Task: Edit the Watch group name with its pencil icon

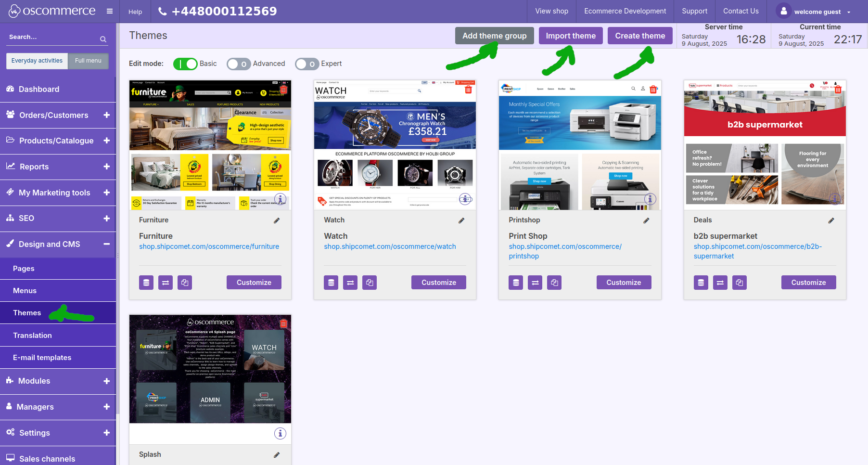Action: coord(461,220)
